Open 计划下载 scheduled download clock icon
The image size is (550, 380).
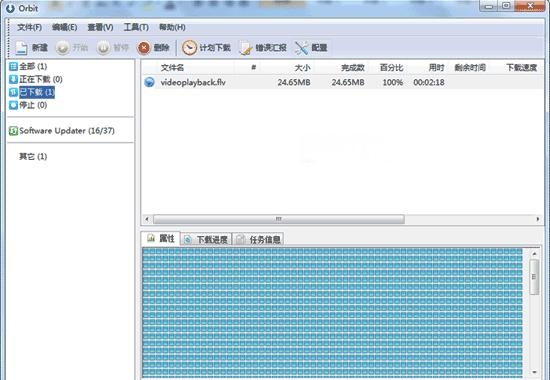[189, 48]
